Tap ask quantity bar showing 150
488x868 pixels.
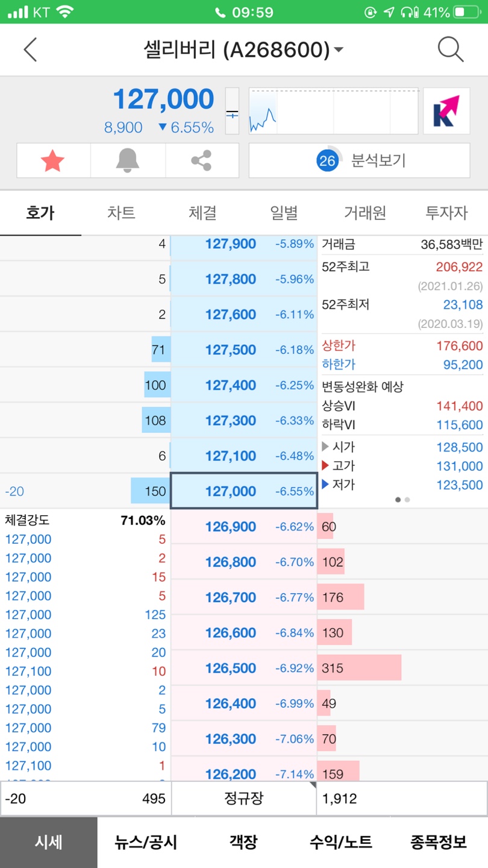[151, 491]
